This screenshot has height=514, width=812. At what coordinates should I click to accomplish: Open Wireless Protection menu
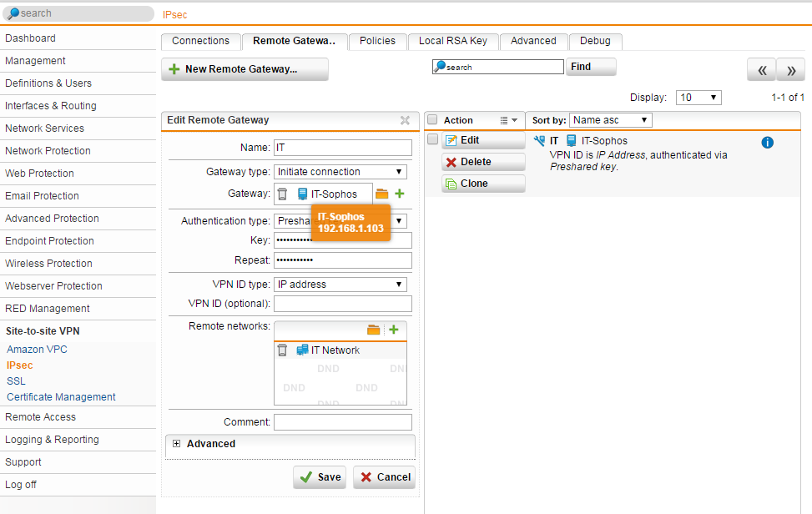(x=78, y=264)
